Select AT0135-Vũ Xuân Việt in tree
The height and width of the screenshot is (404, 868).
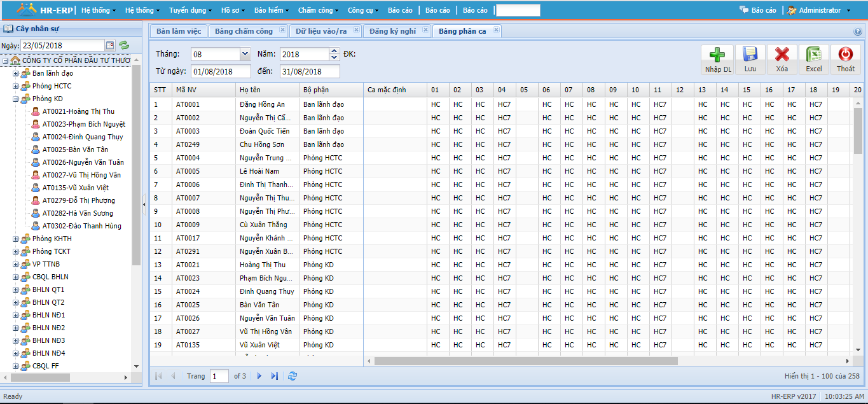pos(76,188)
